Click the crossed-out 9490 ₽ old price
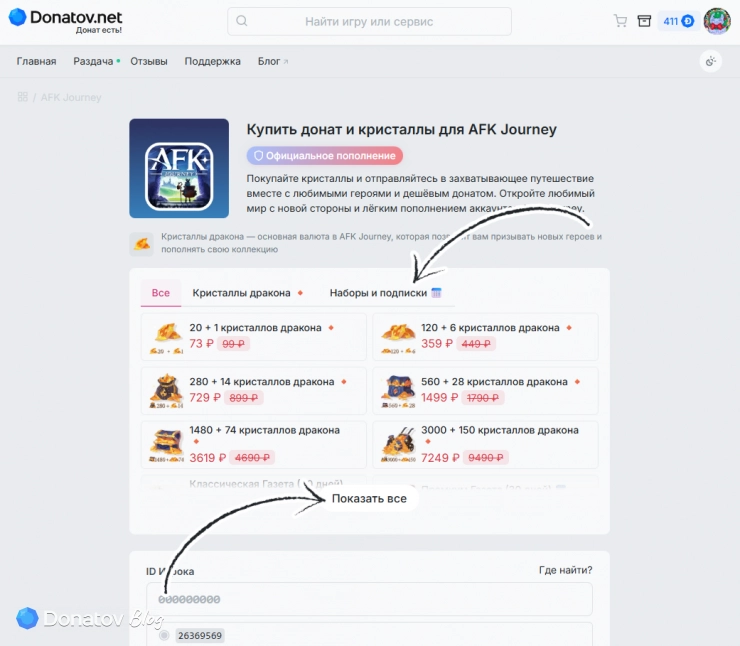Screen dimensions: 740x646 486,458
